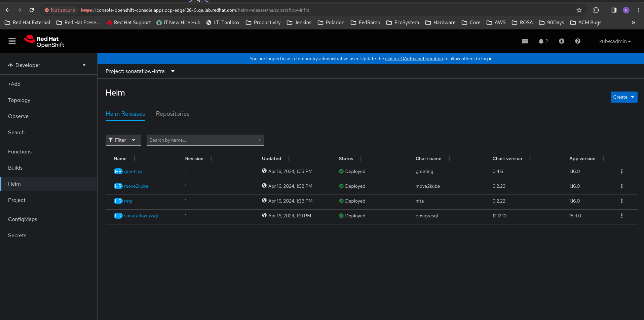The width and height of the screenshot is (644, 320).
Task: Switch to the Repositories tab
Action: coord(173,114)
